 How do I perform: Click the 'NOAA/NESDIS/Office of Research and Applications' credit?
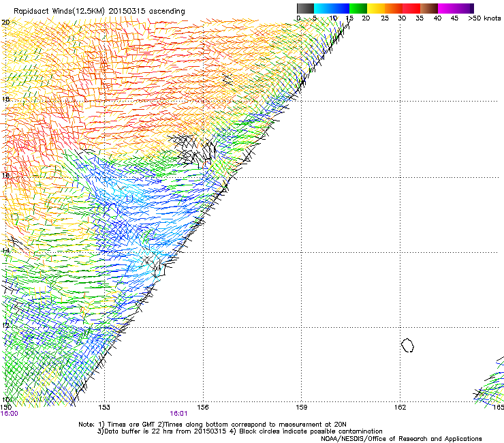click(x=401, y=439)
